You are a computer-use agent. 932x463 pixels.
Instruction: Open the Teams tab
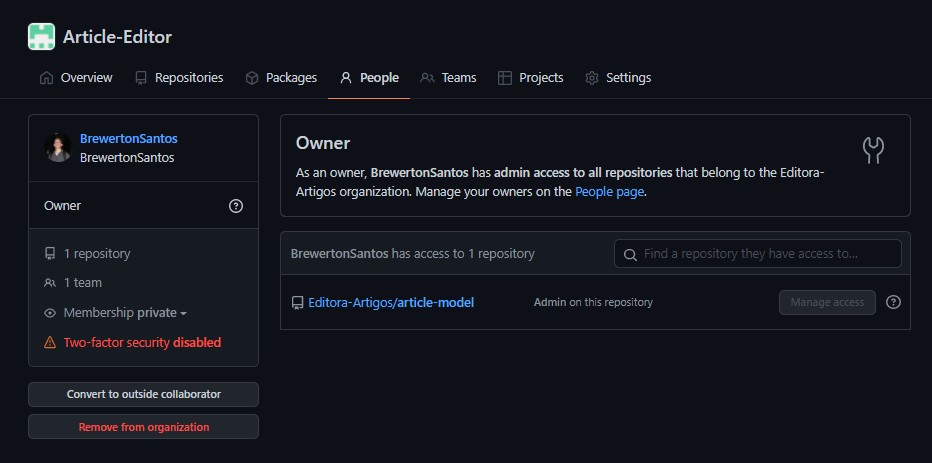pos(448,78)
